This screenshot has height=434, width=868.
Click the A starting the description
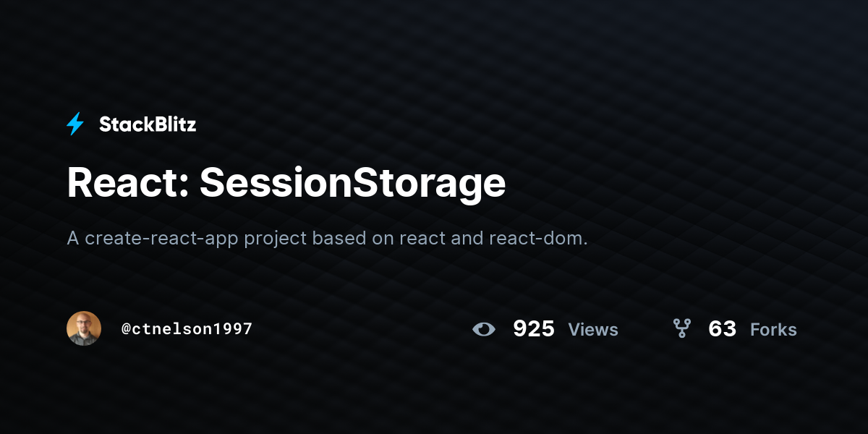pos(73,238)
